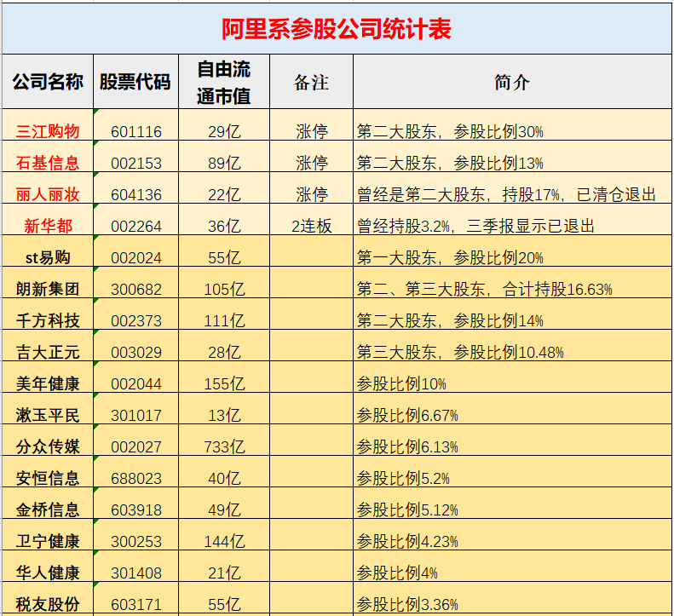Select description 参股比例5.12%
The image size is (674, 616).
pos(512,503)
